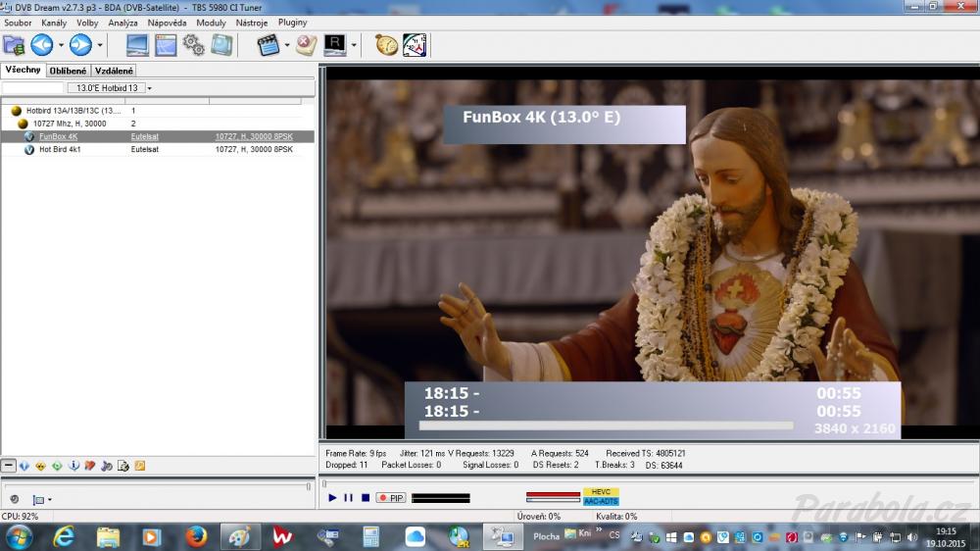Click the round swirl icon in lower left

14,499
